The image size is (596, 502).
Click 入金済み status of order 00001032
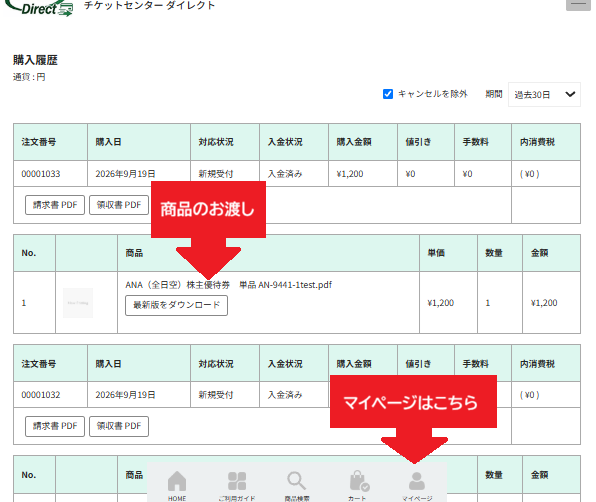click(x=285, y=395)
